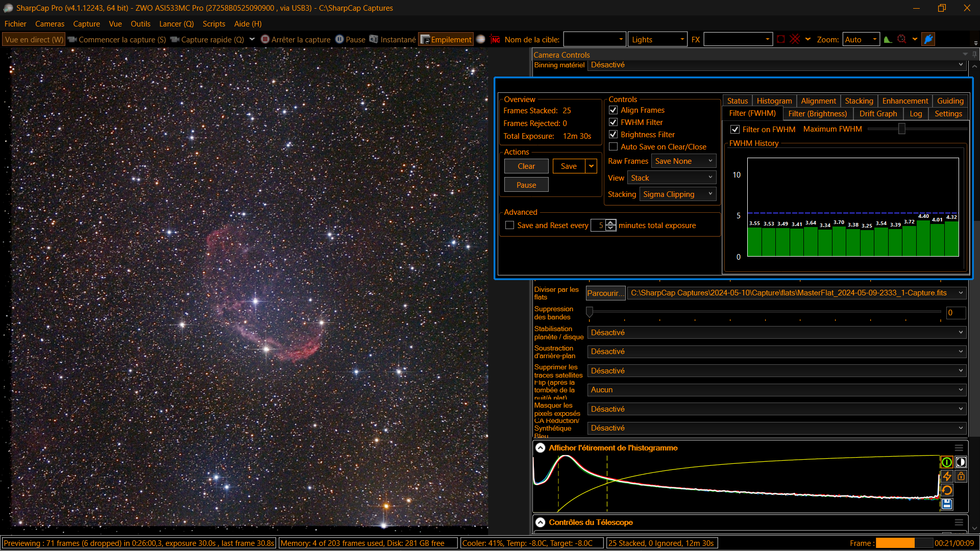Click the red crosshair reticule icon
This screenshot has width=980, height=551.
pos(795,39)
